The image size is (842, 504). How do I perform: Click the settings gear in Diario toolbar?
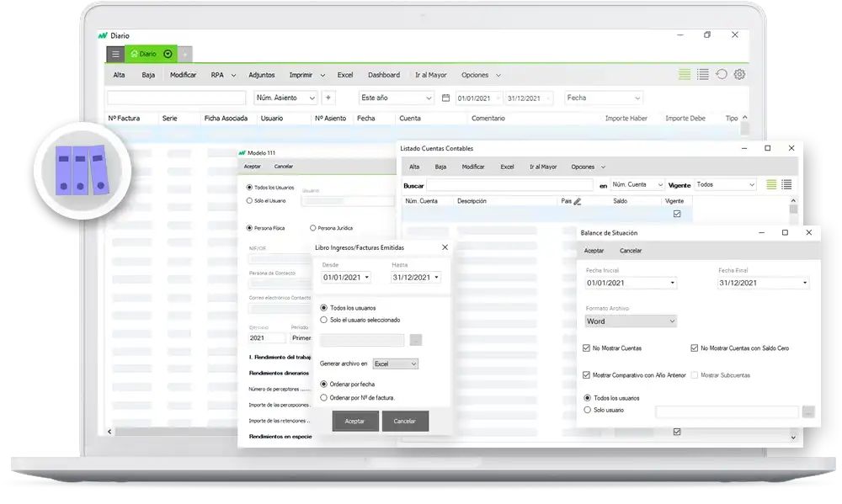[739, 75]
